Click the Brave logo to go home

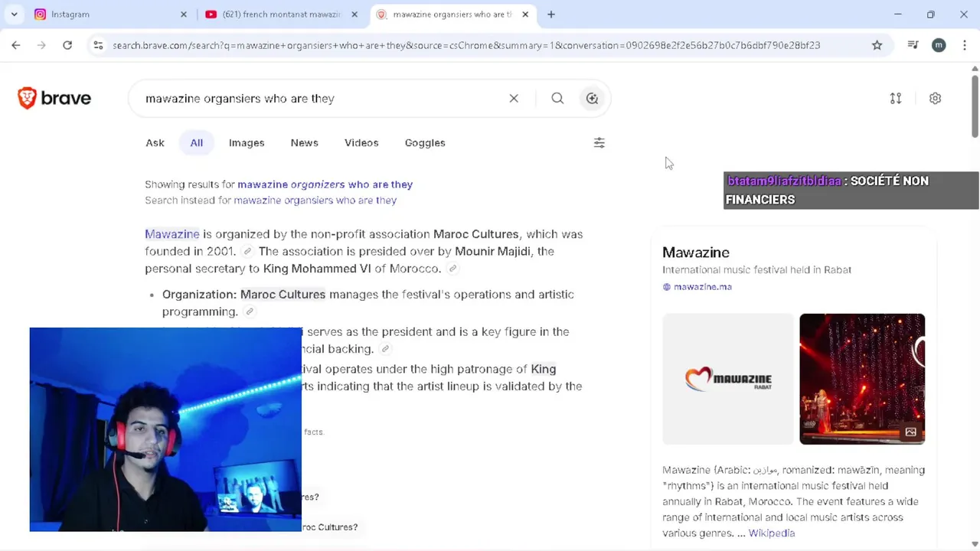coord(54,98)
